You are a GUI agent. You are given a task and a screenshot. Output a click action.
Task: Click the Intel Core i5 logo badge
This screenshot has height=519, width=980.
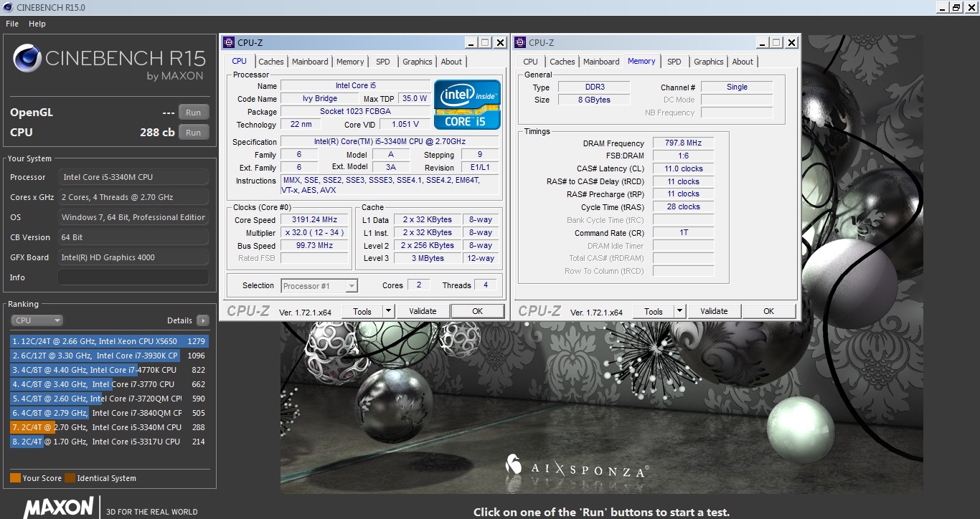click(467, 105)
